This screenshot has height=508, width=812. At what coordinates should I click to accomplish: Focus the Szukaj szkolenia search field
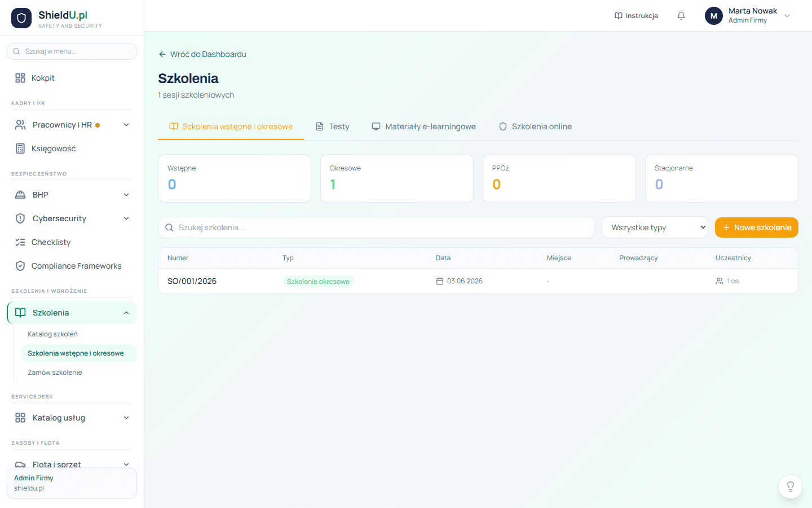[x=376, y=227]
